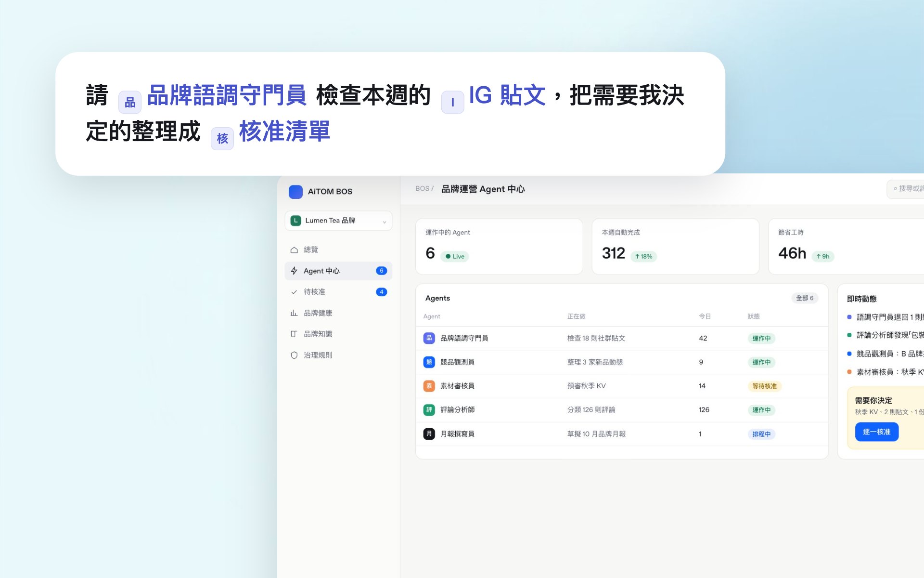
Task: Click the 評論分析師 green agent icon
Action: click(429, 410)
